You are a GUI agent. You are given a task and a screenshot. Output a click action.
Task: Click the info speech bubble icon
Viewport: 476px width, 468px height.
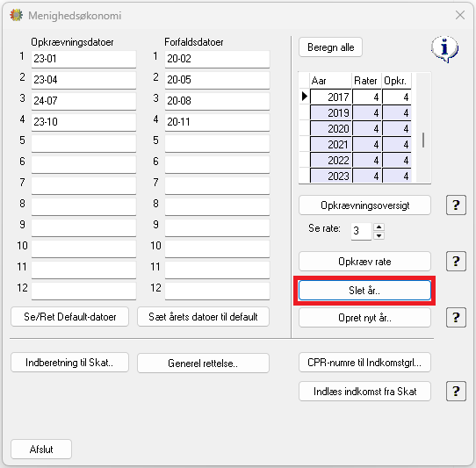tap(444, 49)
